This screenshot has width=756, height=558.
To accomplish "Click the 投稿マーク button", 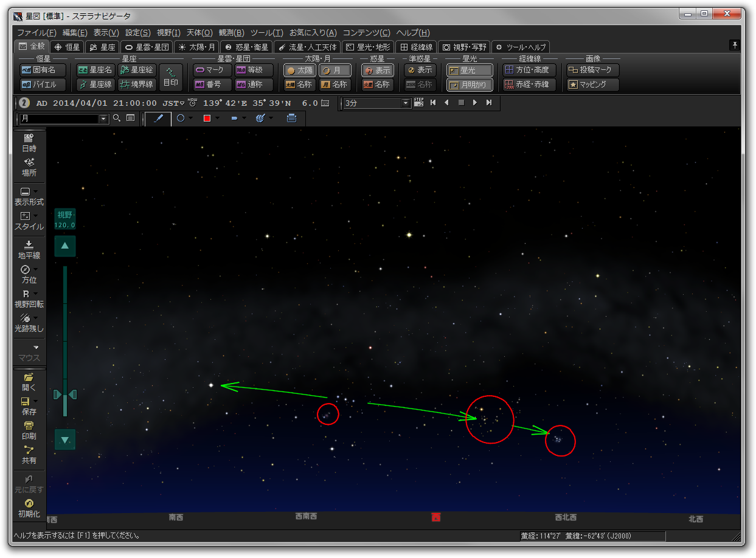I will pos(592,70).
